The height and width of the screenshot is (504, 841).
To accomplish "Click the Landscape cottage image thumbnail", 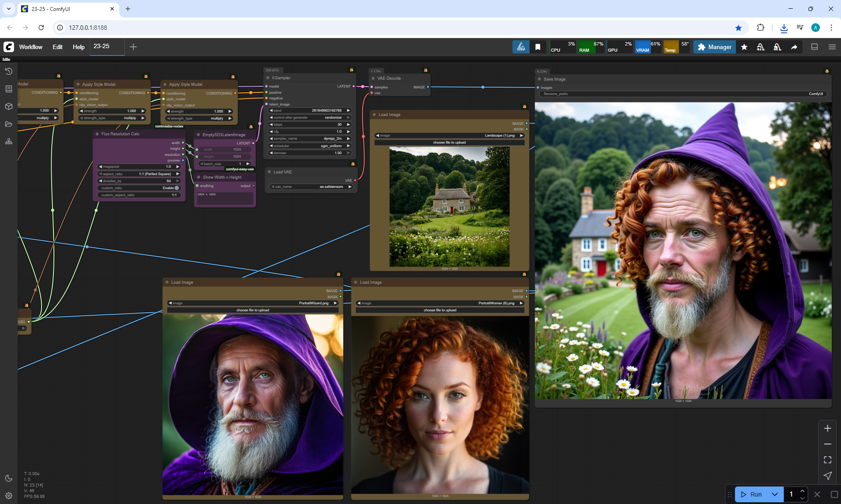I will click(x=449, y=206).
